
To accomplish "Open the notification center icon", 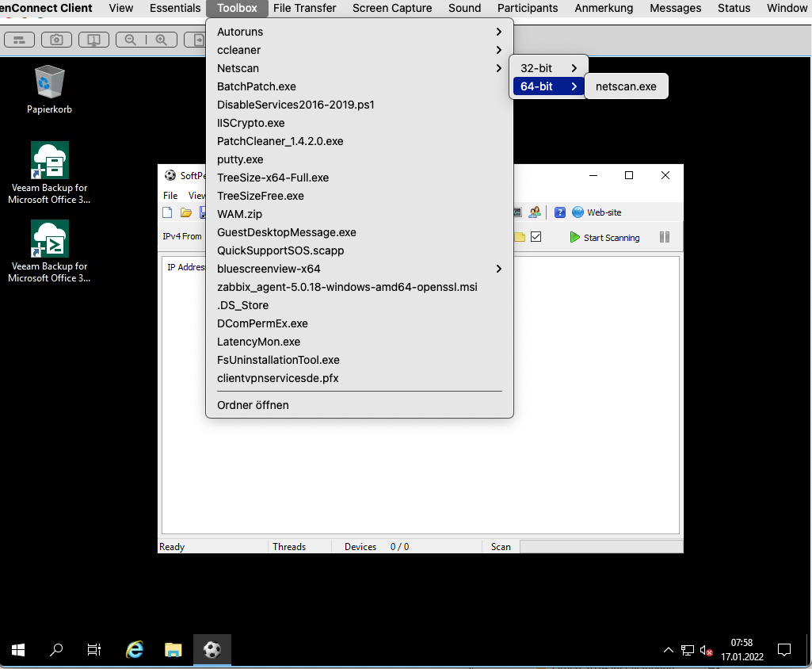I will pyautogui.click(x=784, y=650).
